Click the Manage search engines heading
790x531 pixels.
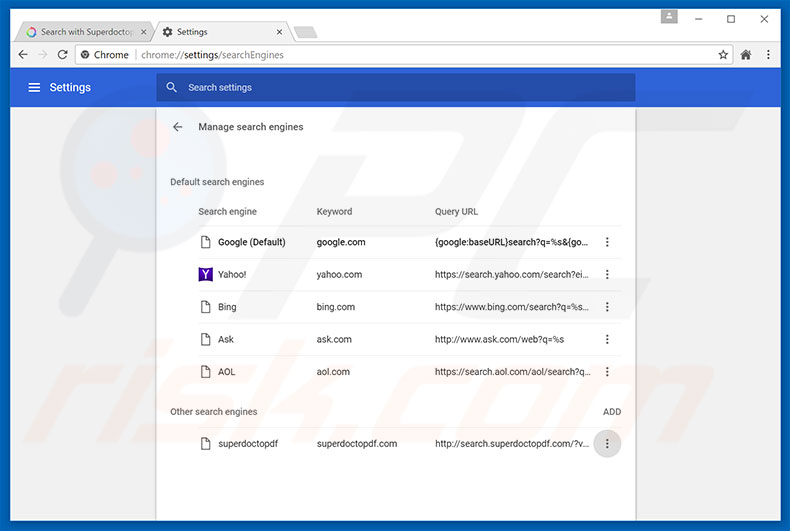pos(250,127)
